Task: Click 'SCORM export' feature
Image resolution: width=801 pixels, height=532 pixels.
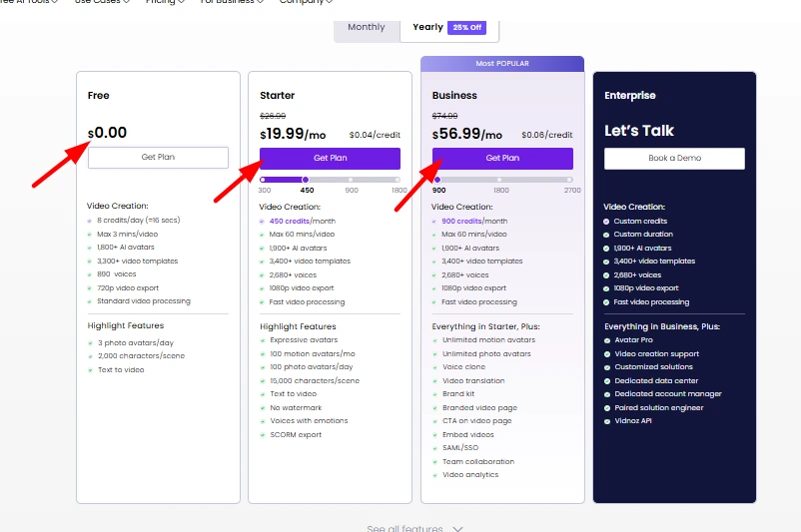Action: 296,435
